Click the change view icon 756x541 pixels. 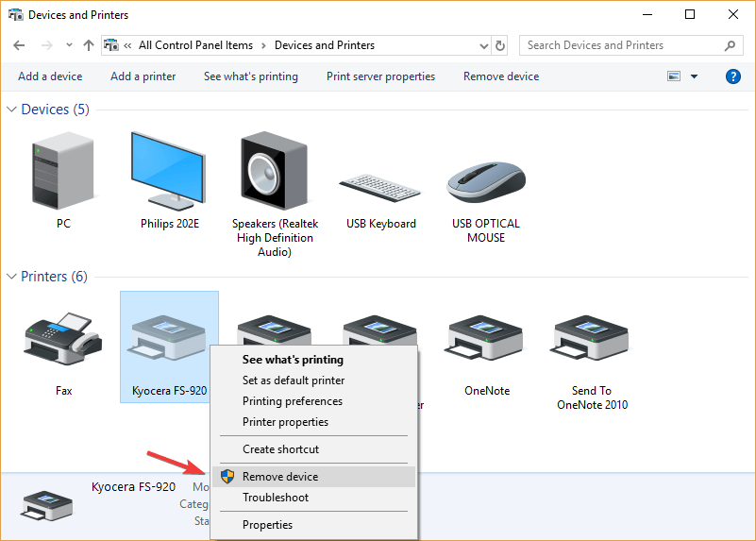pyautogui.click(x=674, y=76)
